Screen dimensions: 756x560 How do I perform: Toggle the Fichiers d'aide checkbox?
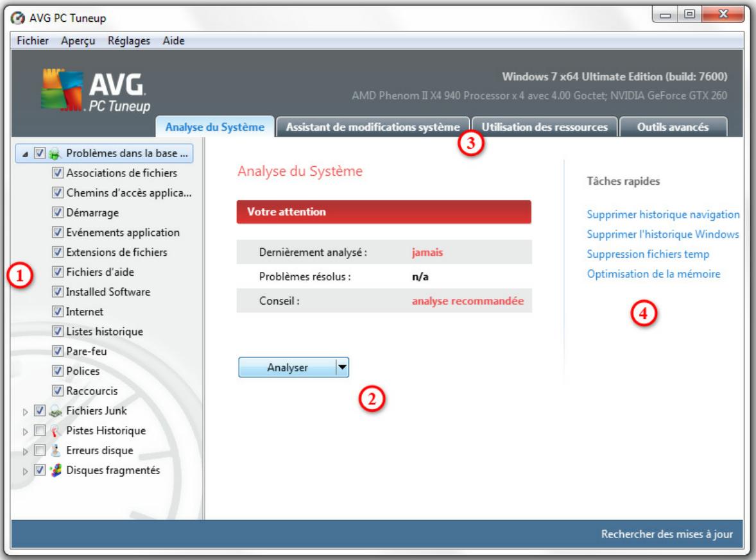57,272
